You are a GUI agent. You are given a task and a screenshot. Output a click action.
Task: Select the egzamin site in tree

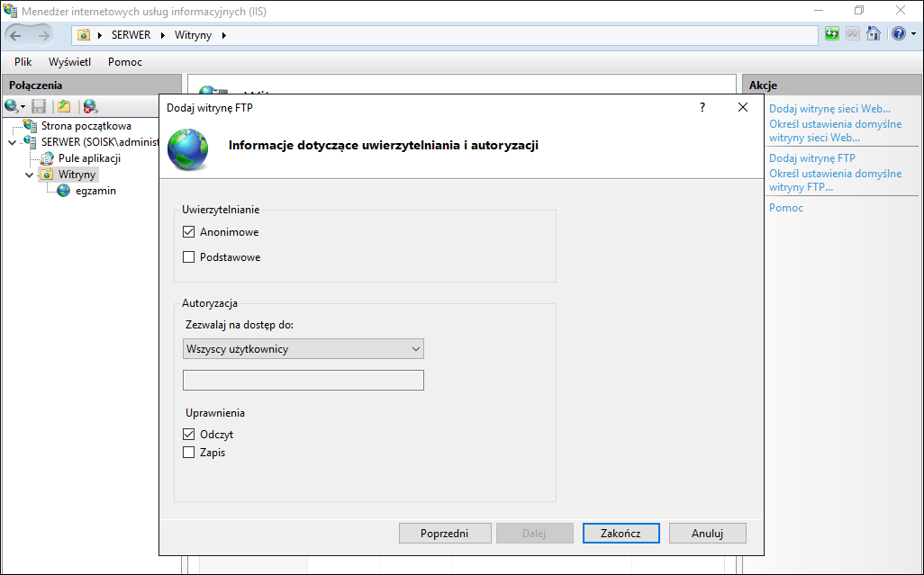[x=95, y=191]
